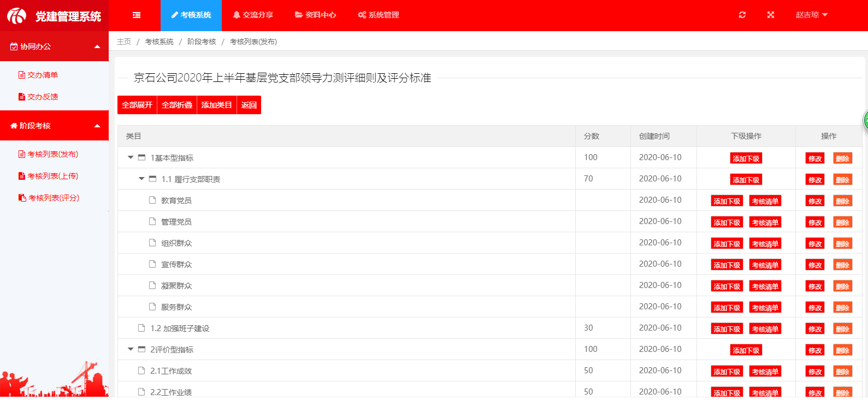Open the 赵吉琼 user dropdown
The width and height of the screenshot is (868, 400).
[811, 15]
